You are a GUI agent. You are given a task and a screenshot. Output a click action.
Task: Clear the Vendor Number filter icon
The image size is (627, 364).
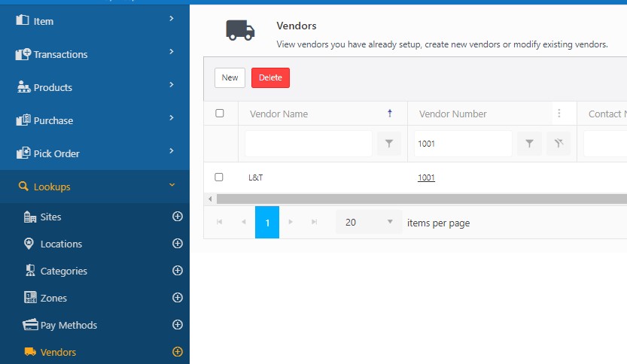558,144
